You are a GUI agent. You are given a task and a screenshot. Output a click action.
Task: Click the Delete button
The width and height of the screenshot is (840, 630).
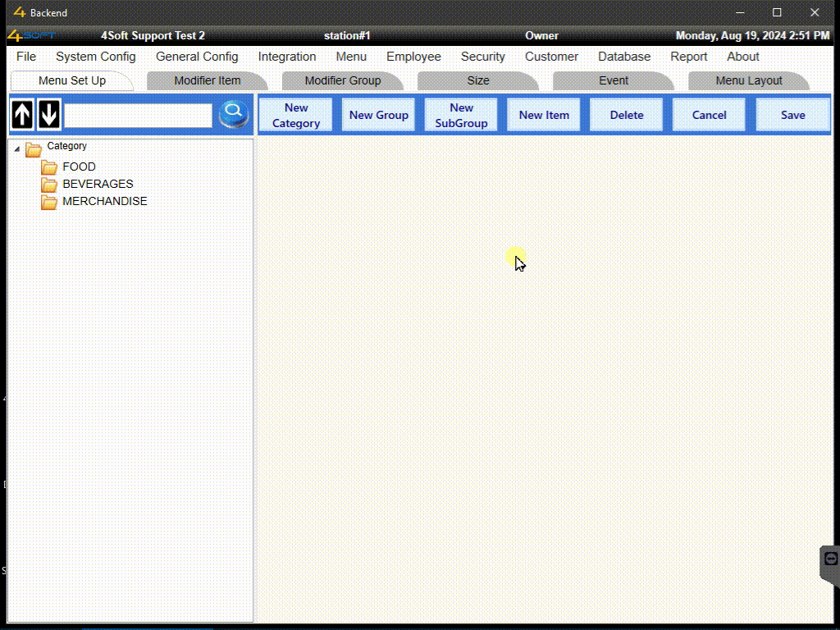point(626,115)
